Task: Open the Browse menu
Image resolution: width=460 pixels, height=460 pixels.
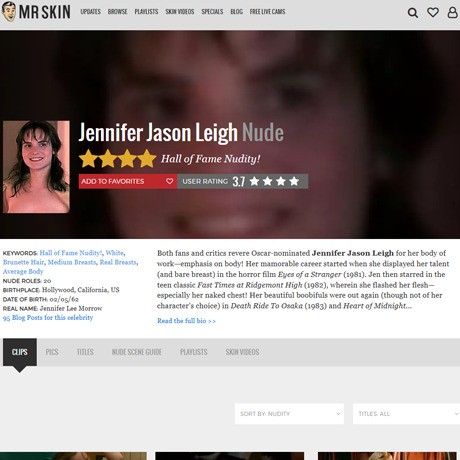Action: pos(117,12)
